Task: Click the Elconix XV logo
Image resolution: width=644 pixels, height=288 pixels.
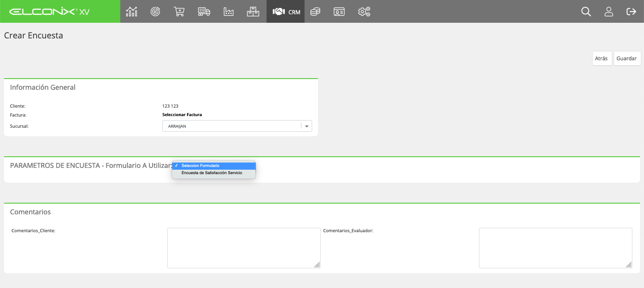Action: tap(49, 12)
